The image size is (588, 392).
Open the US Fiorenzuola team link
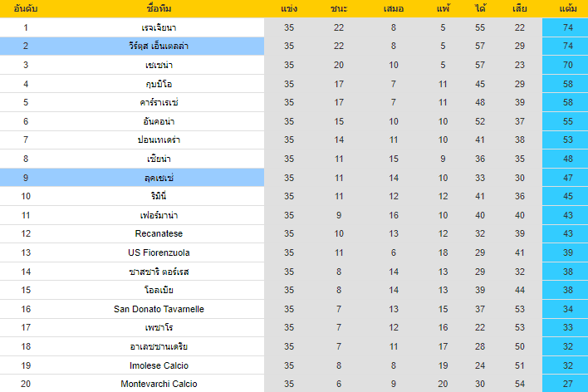click(159, 252)
